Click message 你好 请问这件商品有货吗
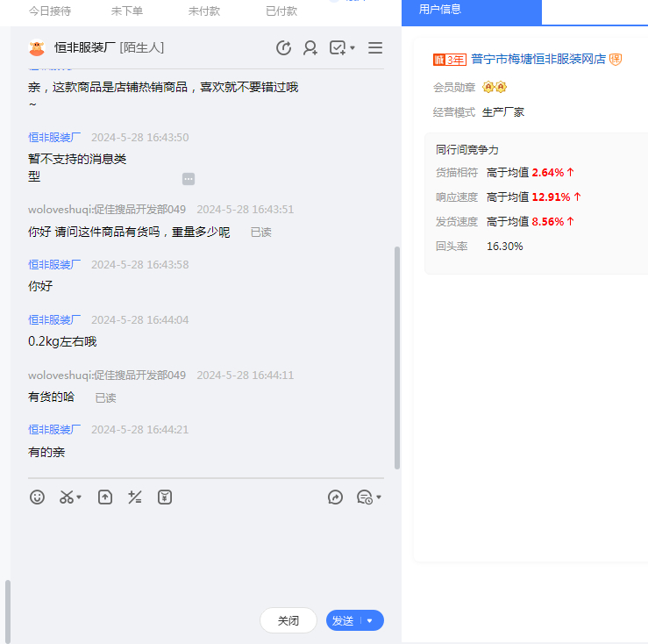Image resolution: width=648 pixels, height=644 pixels. 129,232
